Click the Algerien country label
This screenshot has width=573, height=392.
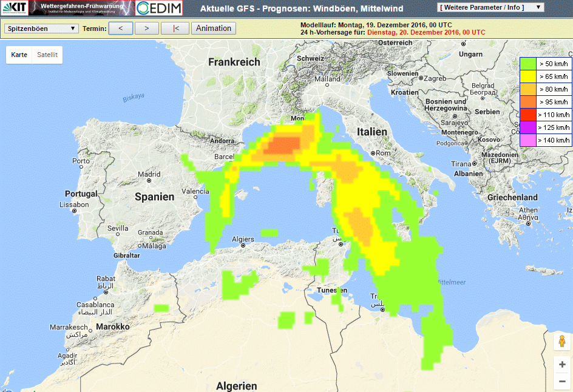coord(237,386)
